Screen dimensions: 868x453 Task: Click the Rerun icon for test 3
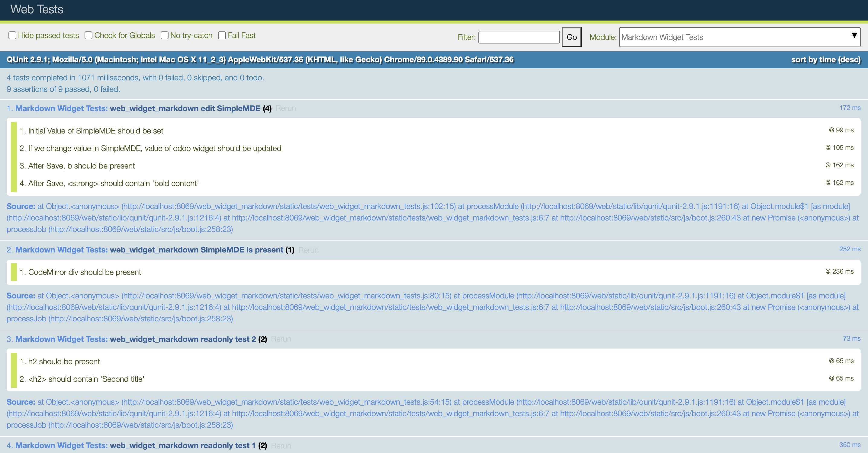point(282,339)
